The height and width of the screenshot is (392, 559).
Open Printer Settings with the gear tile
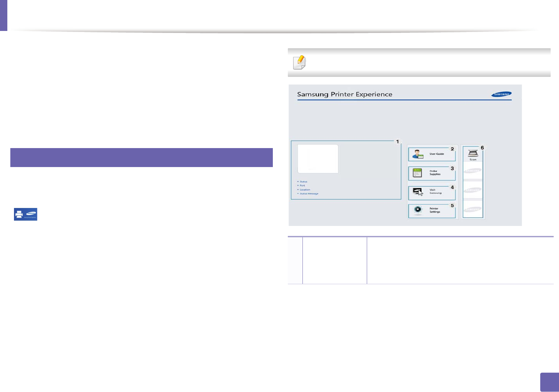click(x=432, y=211)
